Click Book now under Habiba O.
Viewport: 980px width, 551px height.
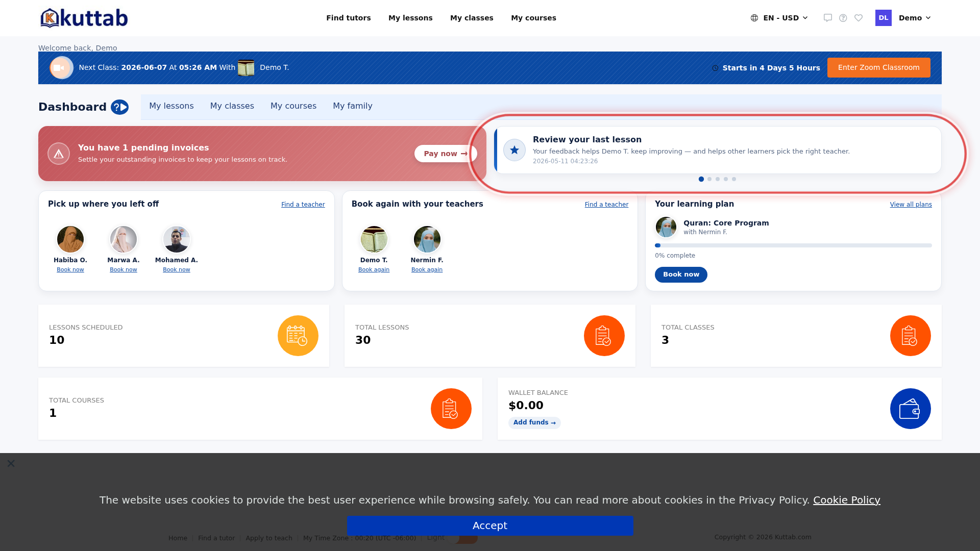point(70,270)
